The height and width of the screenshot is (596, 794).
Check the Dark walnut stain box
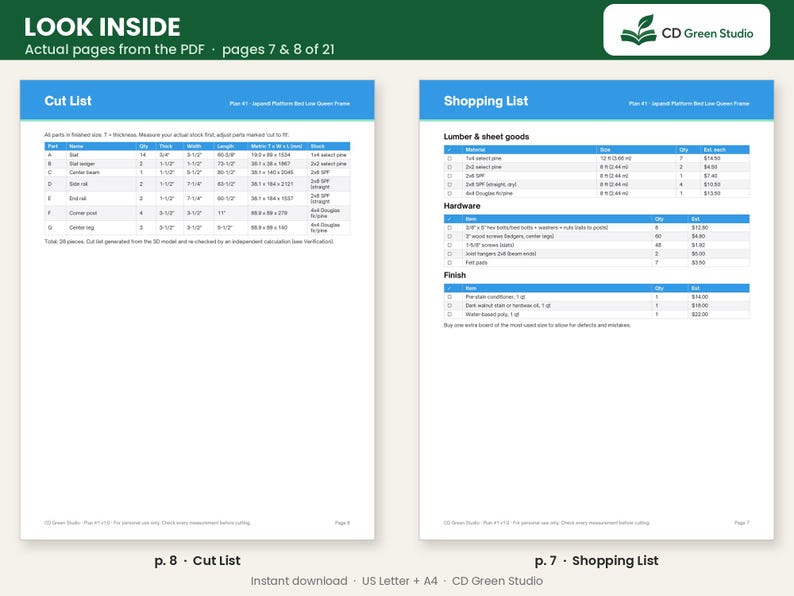point(449,306)
